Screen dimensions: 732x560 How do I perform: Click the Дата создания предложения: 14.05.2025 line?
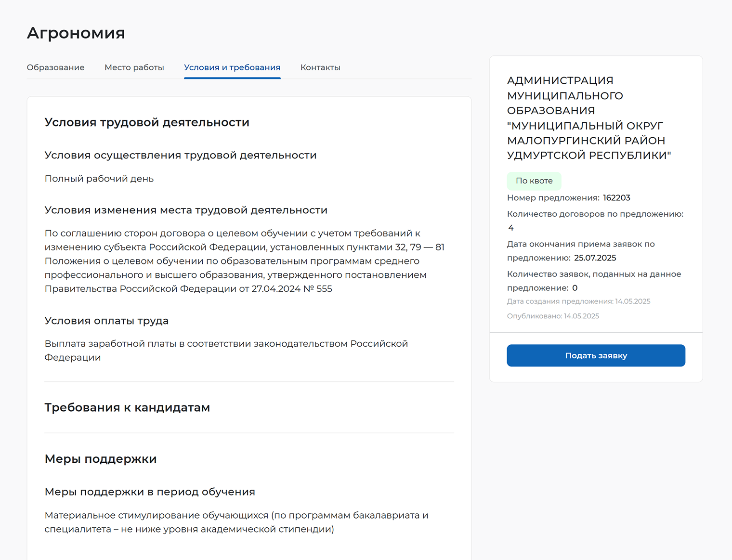(x=578, y=301)
